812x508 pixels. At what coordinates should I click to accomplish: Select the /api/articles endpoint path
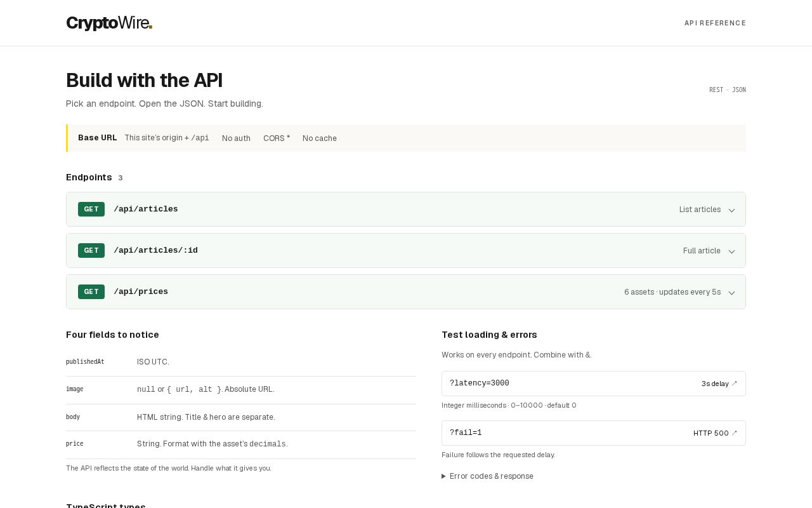pos(146,209)
